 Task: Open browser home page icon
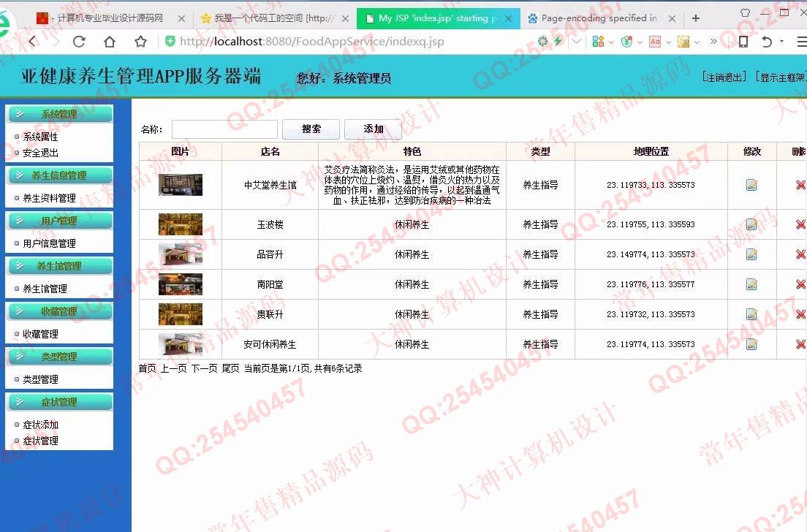pyautogui.click(x=110, y=42)
